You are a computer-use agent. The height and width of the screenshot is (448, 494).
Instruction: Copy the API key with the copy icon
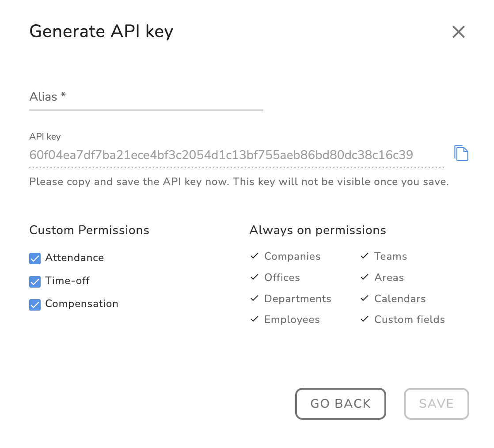[x=461, y=153]
